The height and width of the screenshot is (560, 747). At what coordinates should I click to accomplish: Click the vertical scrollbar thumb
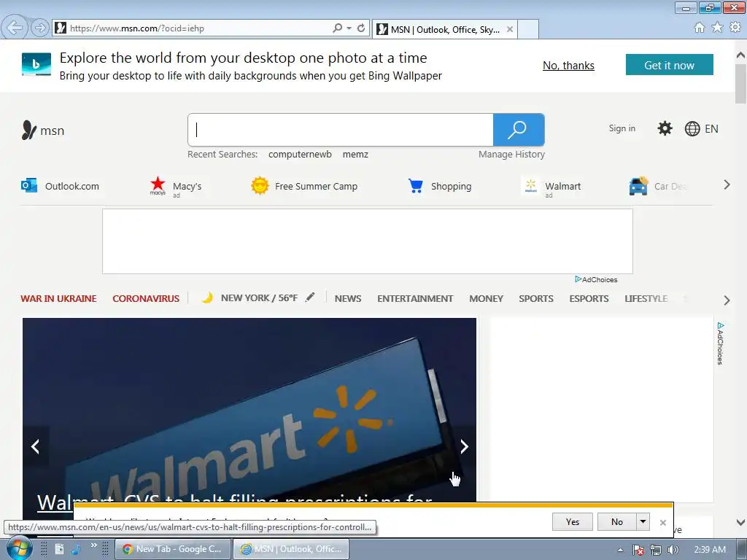coord(741,83)
